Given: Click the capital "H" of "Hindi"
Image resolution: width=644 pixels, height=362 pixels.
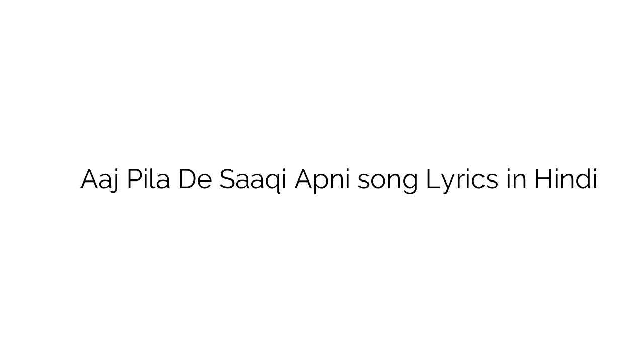Looking at the screenshot, I should coord(543,179).
